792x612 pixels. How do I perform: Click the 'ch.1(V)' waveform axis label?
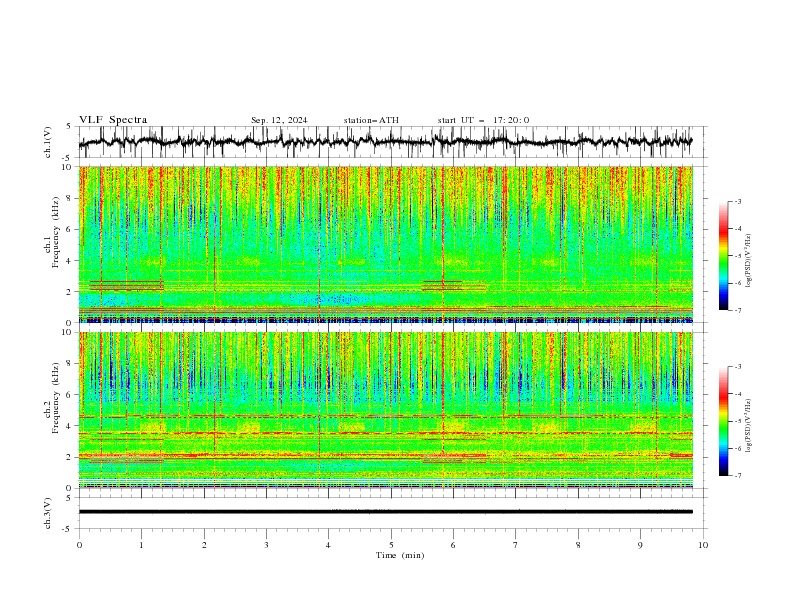tap(48, 142)
